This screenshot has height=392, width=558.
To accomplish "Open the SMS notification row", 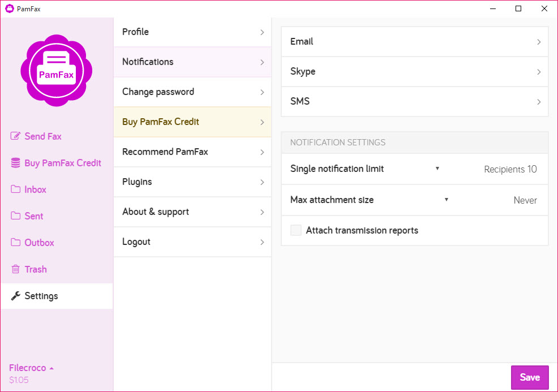I will [414, 102].
